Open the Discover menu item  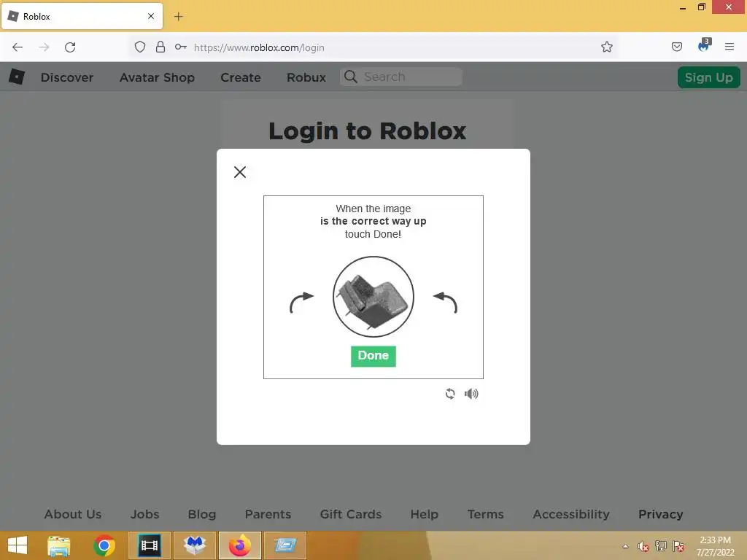click(67, 77)
